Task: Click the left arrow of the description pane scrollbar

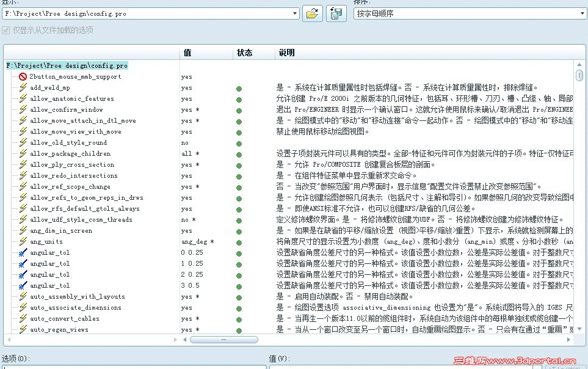Action: [185, 340]
